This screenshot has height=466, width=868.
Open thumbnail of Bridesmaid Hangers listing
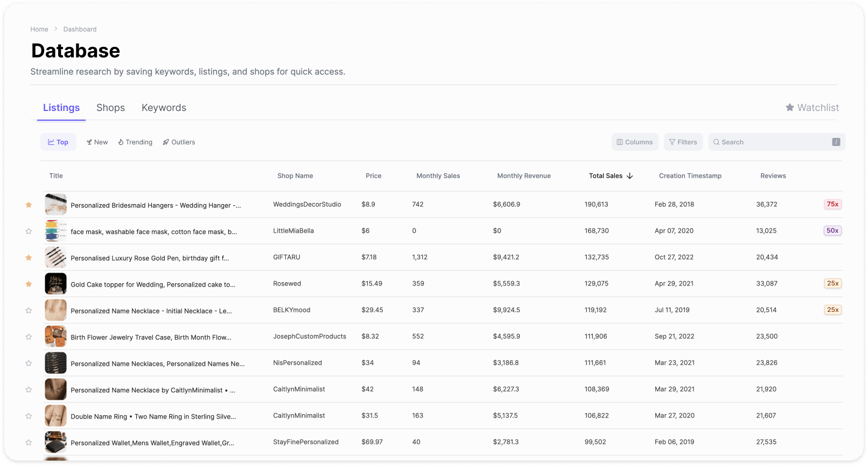point(56,205)
